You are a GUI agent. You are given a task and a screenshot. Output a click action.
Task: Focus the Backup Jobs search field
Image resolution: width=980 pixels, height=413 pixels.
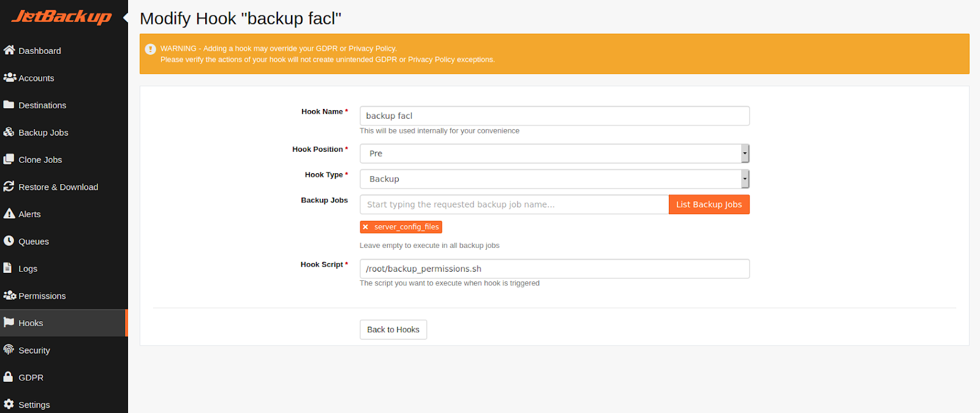pyautogui.click(x=514, y=204)
